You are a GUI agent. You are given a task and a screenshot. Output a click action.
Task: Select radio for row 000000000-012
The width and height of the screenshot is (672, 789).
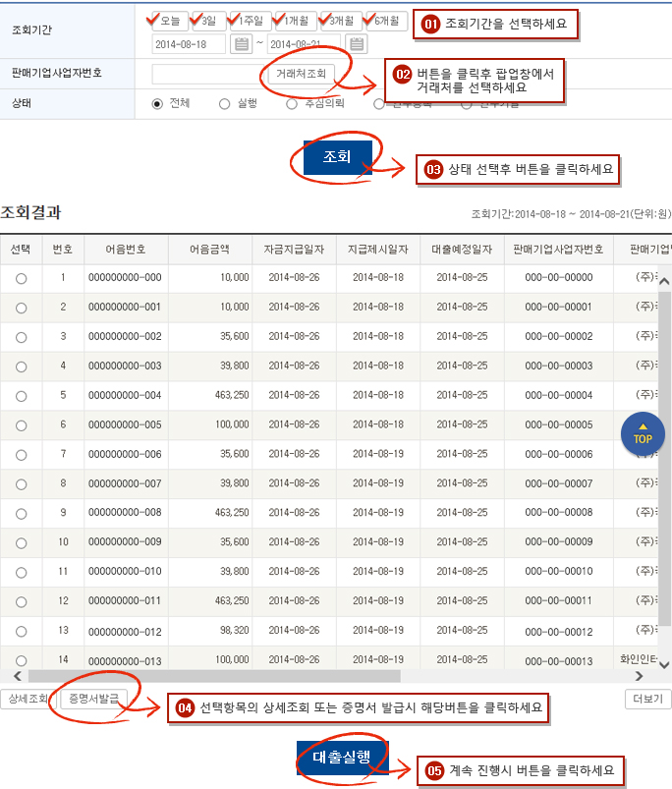click(x=22, y=631)
